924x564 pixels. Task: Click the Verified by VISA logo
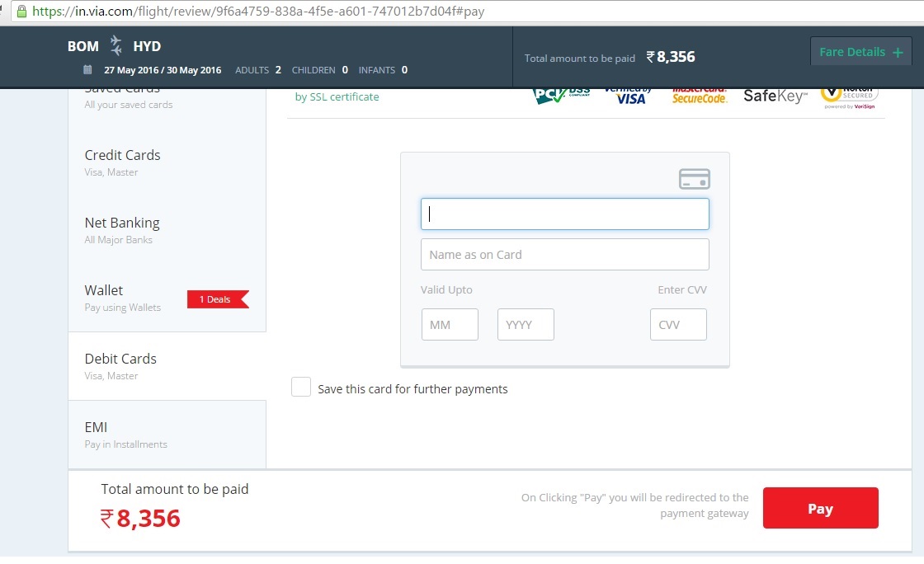(631, 95)
